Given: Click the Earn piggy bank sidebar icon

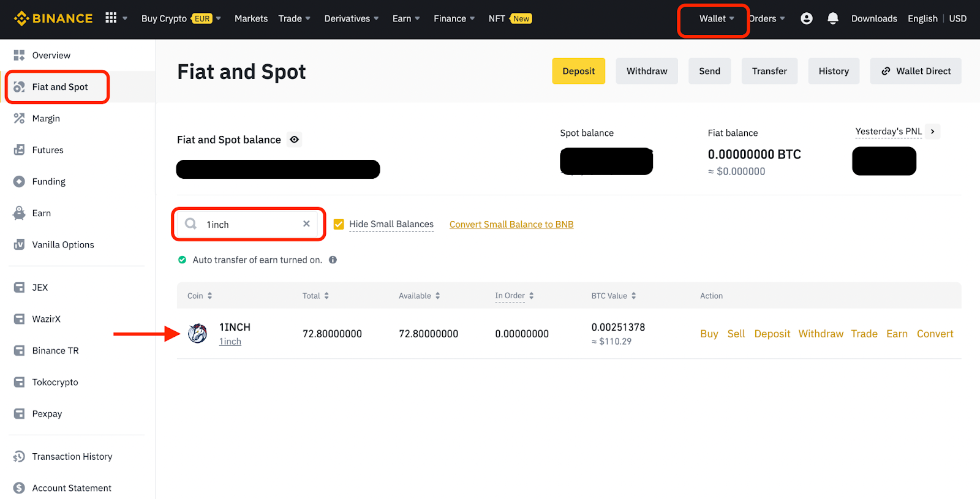Looking at the screenshot, I should 19,213.
